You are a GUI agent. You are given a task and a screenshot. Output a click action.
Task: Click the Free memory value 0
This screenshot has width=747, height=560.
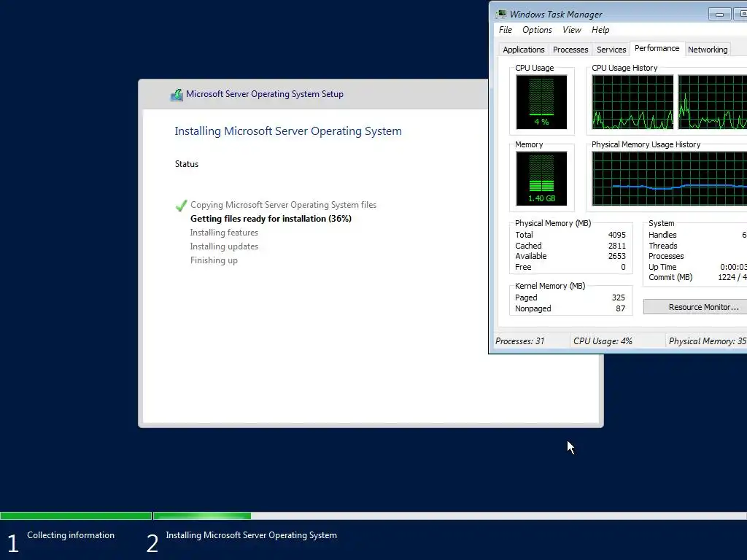tap(623, 267)
